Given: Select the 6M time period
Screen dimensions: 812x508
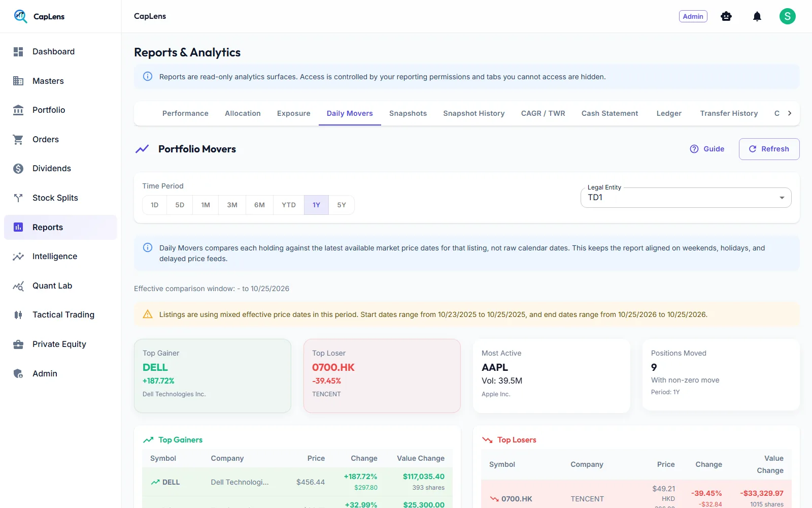Looking at the screenshot, I should 260,205.
